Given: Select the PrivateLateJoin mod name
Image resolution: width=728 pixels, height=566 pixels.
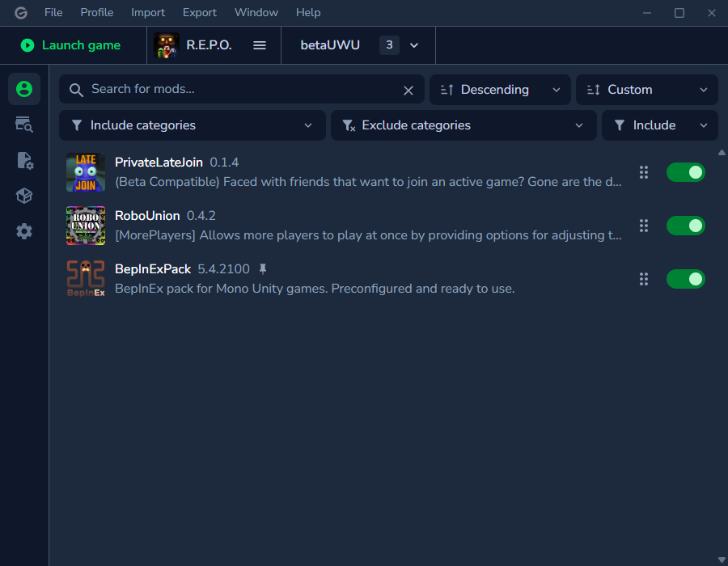Looking at the screenshot, I should tap(159, 162).
